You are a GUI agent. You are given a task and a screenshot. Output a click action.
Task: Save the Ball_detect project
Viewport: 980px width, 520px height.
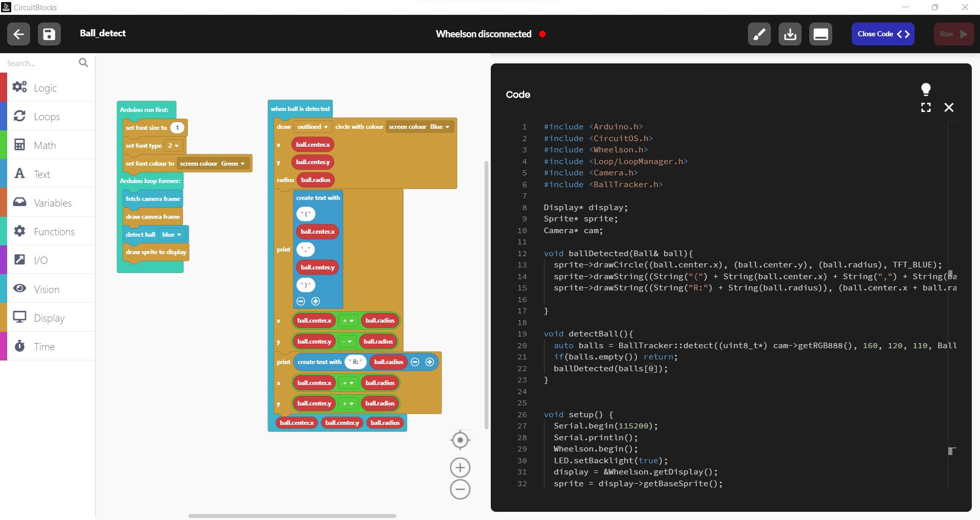49,34
